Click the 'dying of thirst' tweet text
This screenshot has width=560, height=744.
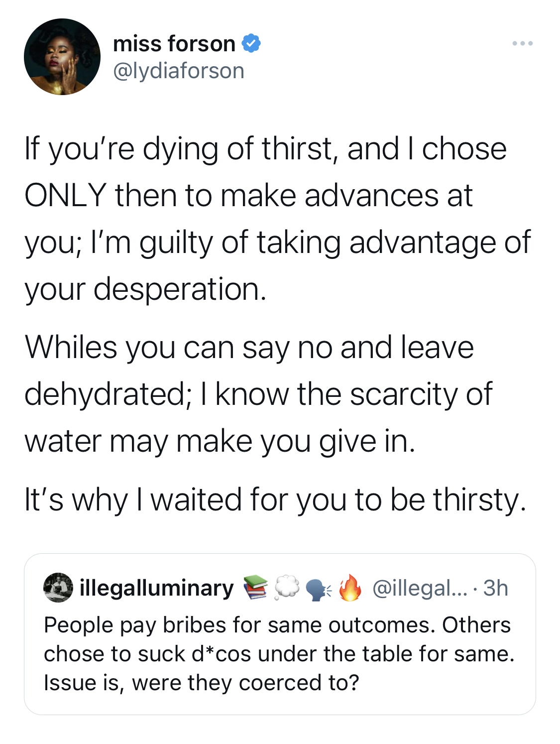click(x=277, y=219)
